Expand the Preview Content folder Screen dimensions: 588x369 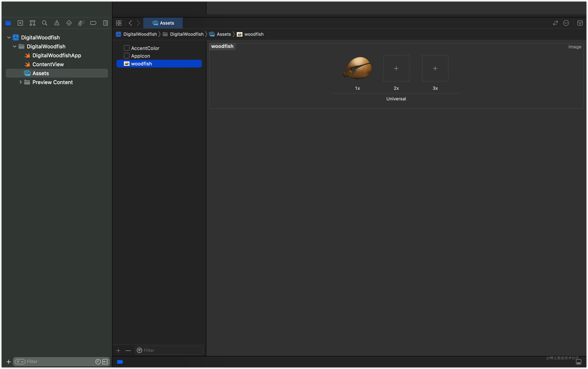pos(21,82)
